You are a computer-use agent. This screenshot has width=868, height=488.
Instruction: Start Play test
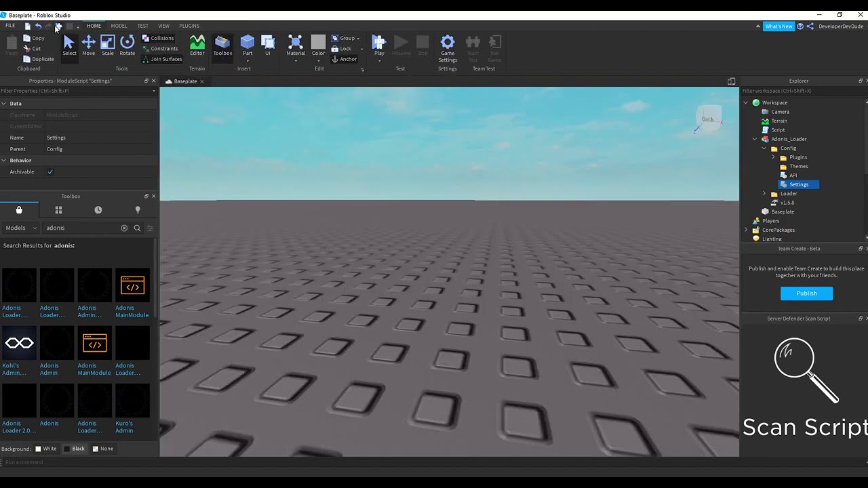tap(379, 45)
